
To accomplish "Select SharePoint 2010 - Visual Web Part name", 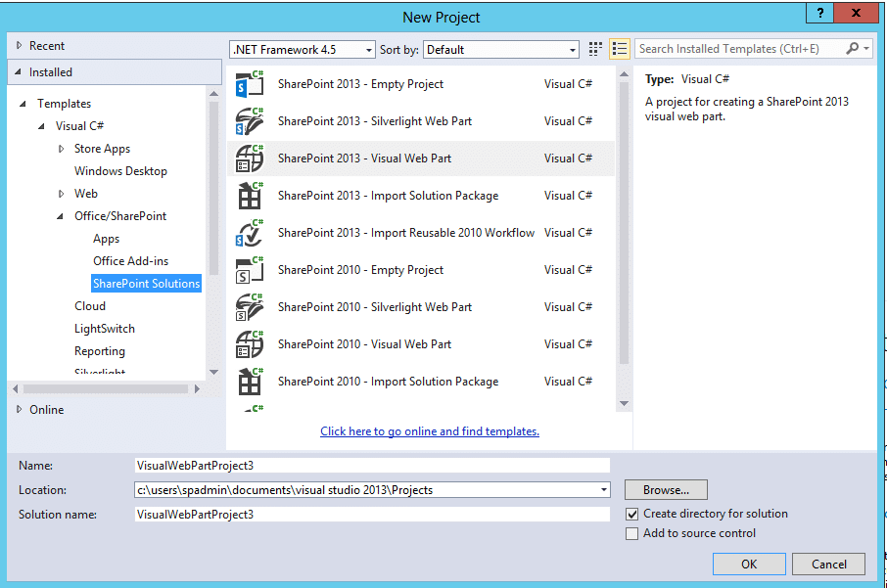I will point(364,345).
